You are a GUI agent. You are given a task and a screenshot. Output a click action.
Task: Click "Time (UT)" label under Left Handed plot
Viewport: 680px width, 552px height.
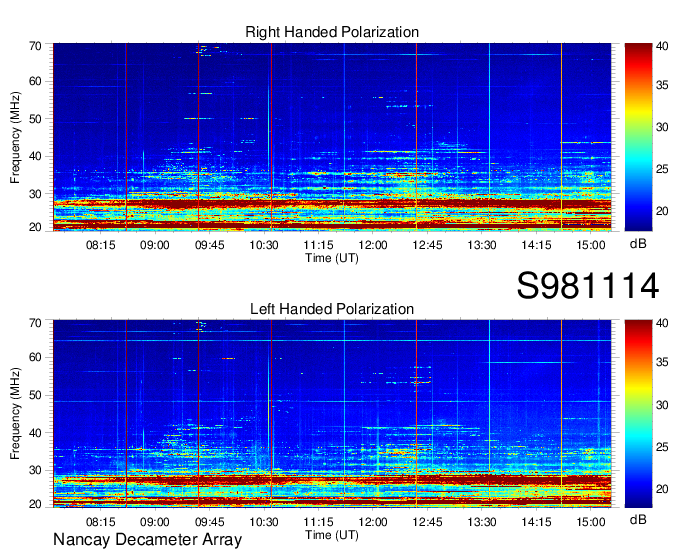point(332,535)
